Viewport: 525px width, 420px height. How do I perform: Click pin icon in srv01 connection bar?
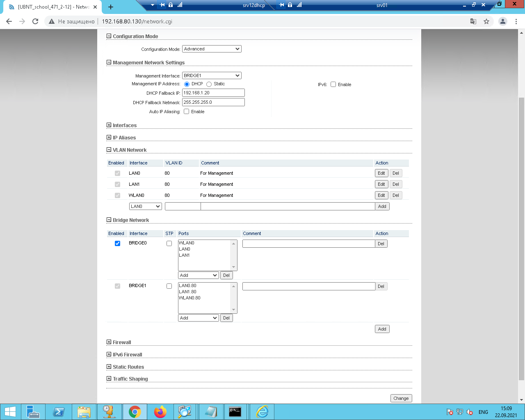[x=281, y=5]
